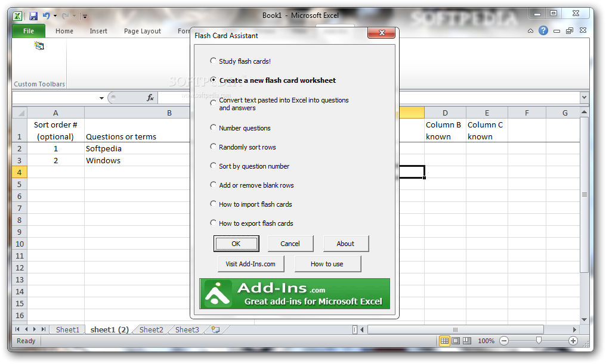Viewport: 606px width, 364px height.
Task: Click the Custom Toolbars add-in icon
Action: click(x=39, y=46)
